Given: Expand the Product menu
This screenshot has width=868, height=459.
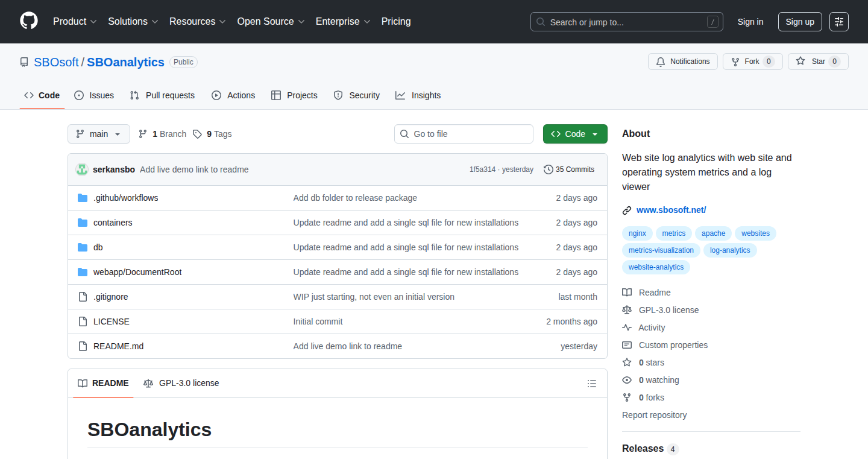Looking at the screenshot, I should point(75,21).
